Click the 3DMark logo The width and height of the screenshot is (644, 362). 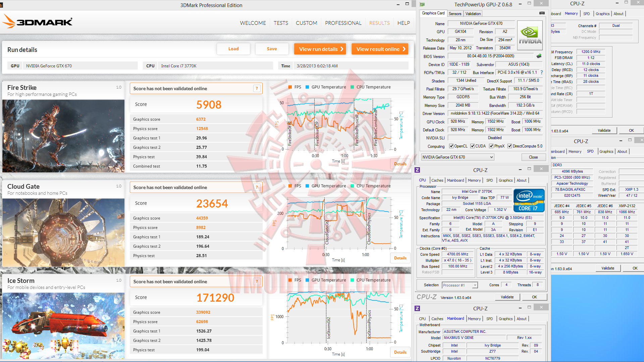click(38, 22)
